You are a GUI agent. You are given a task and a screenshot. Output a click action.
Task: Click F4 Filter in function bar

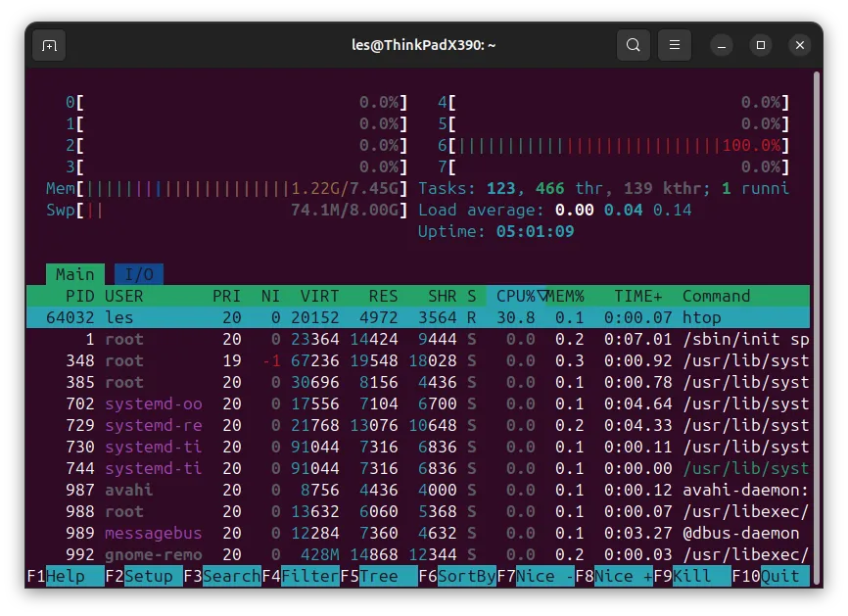[301, 576]
